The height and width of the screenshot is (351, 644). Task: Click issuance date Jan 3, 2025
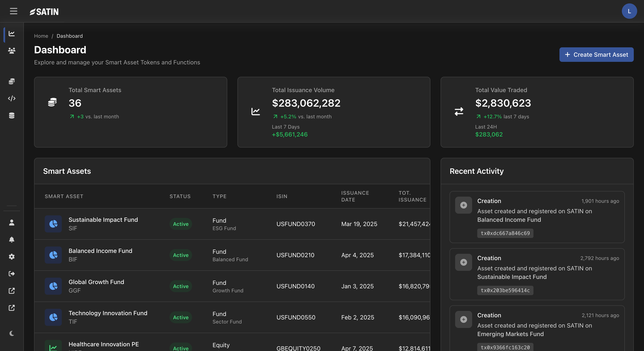click(357, 286)
